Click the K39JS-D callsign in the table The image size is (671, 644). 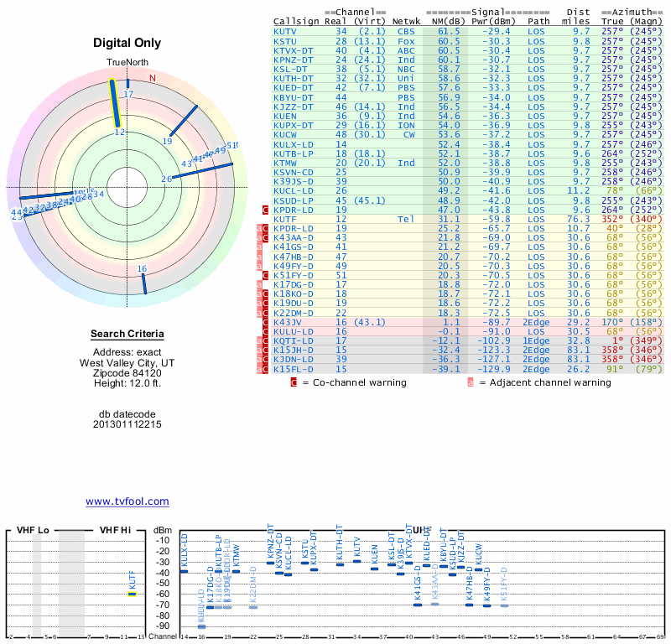click(294, 181)
